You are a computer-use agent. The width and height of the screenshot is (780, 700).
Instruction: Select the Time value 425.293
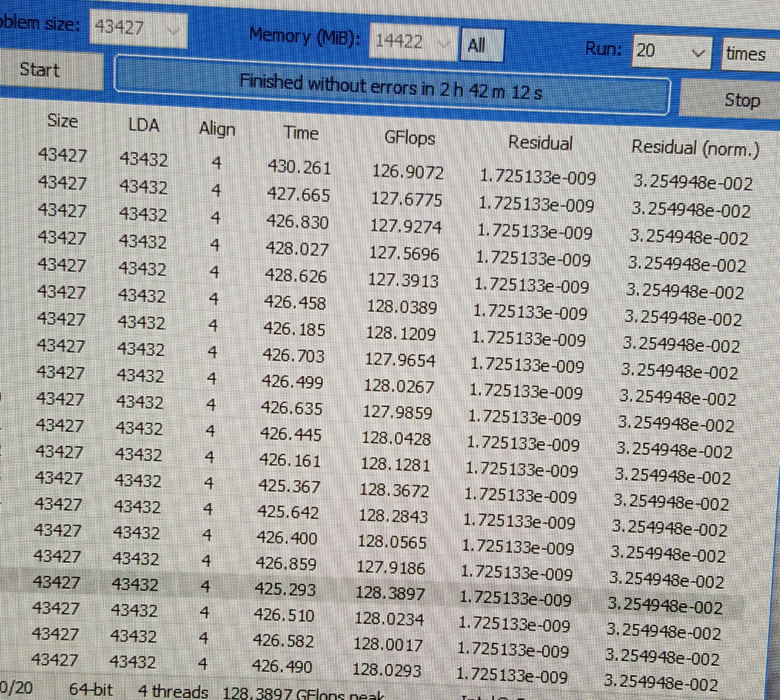point(285,590)
